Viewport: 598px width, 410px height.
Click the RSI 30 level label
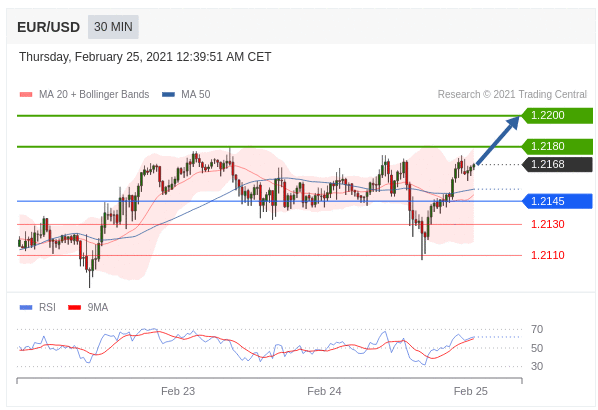(x=537, y=366)
